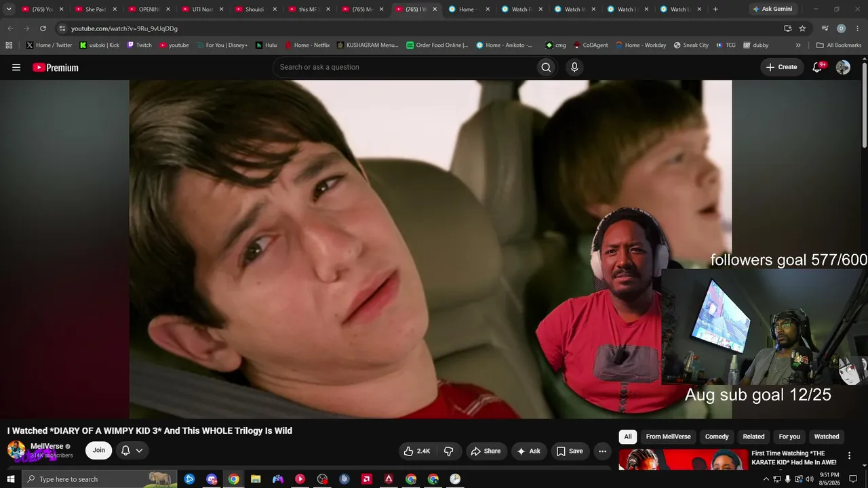Click the Diary of a Wimpy Kid video player
Viewport: 868px width, 488px height.
(x=431, y=249)
